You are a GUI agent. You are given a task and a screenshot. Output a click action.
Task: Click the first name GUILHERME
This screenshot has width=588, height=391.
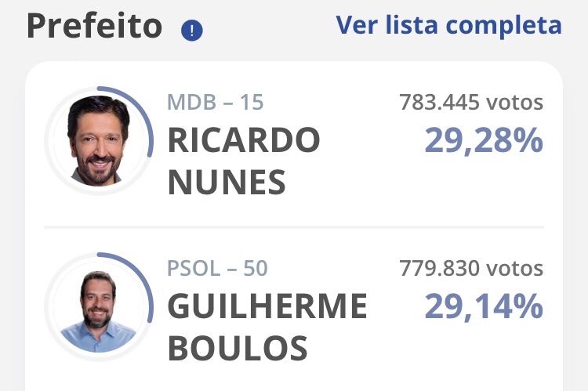(267, 306)
